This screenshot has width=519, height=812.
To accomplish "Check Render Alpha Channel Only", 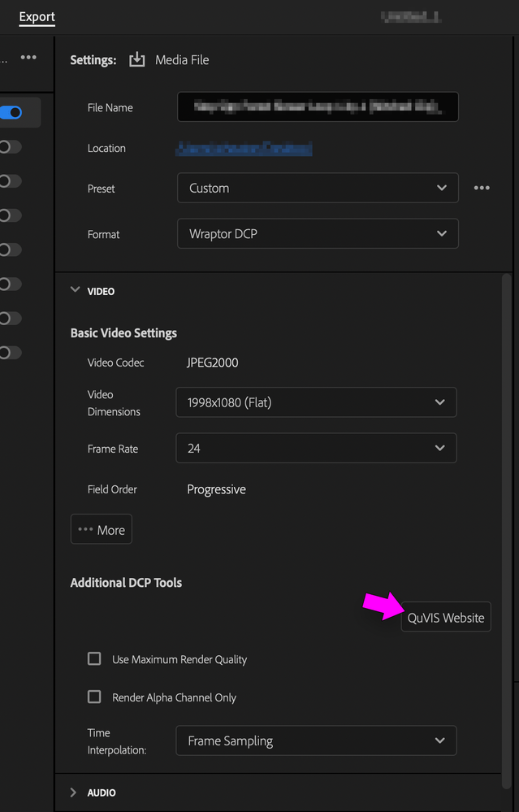I will tap(94, 697).
